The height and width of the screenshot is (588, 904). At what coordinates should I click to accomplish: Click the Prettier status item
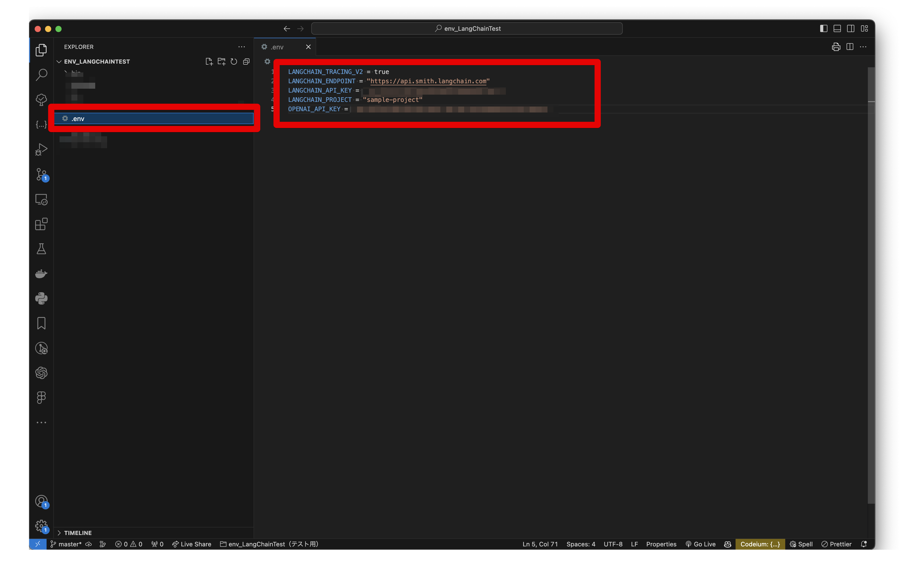(x=836, y=544)
